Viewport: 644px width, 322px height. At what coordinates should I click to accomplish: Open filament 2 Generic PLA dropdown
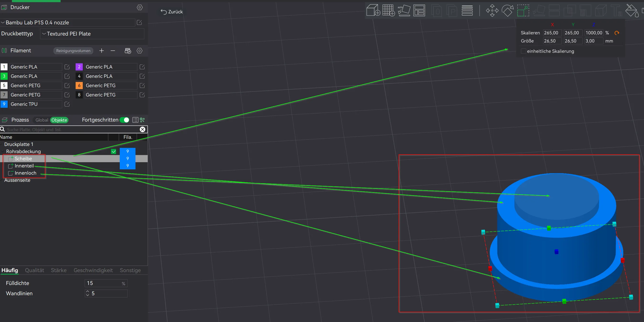click(x=111, y=67)
